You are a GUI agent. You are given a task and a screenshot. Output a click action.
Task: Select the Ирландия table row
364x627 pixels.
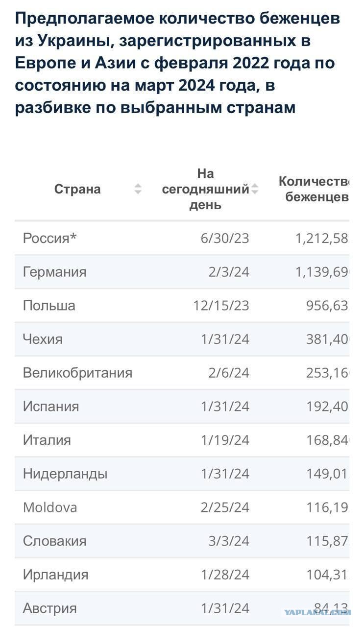tap(182, 575)
